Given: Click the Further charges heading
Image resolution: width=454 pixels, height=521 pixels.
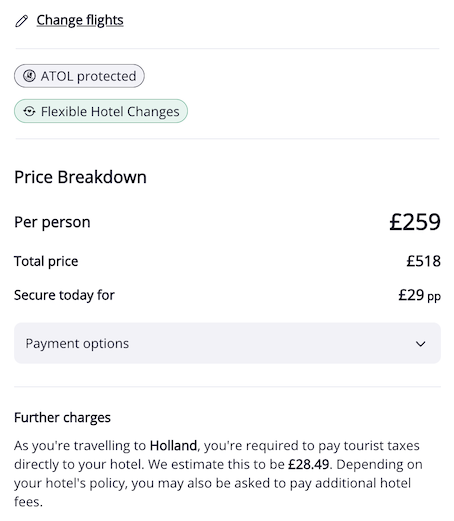Looking at the screenshot, I should pos(62,418).
